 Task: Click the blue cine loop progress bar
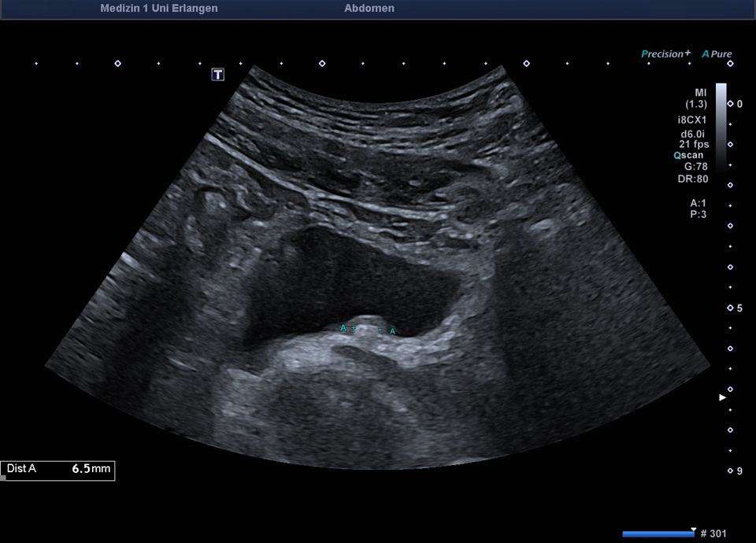point(658,534)
